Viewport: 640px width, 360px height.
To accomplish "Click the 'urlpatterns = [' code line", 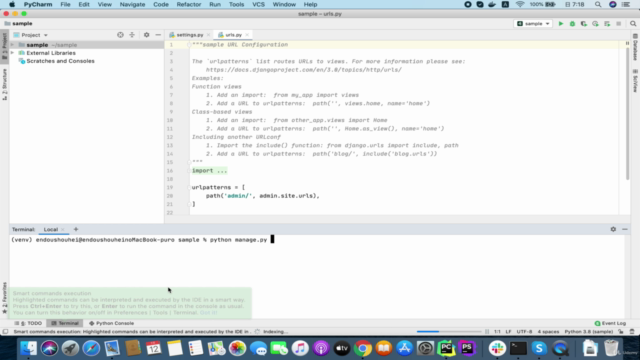I will coord(218,187).
